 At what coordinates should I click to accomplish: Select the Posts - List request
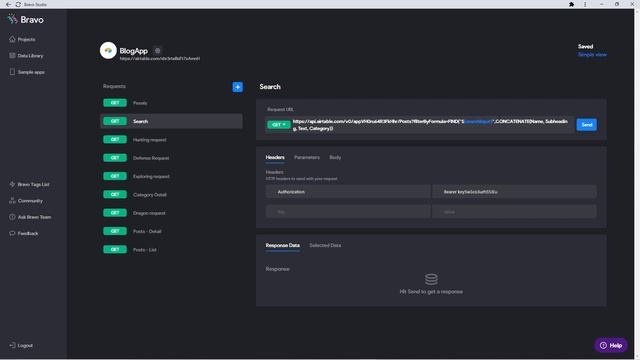pyautogui.click(x=171, y=250)
